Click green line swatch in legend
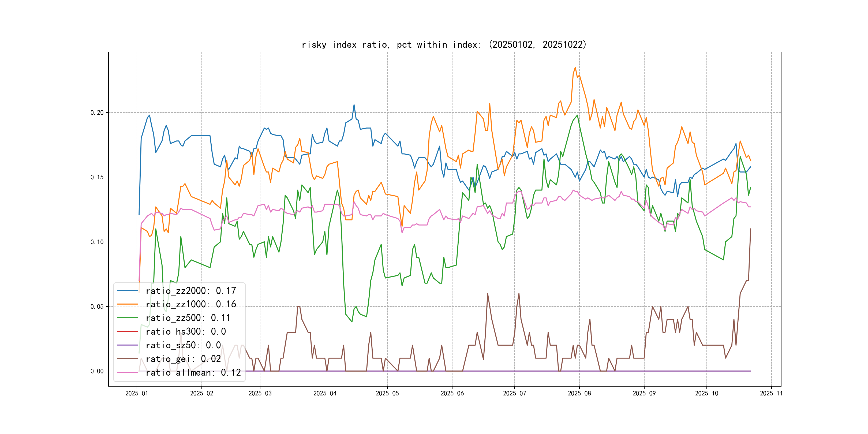This screenshot has height=434, width=868. pyautogui.click(x=127, y=318)
